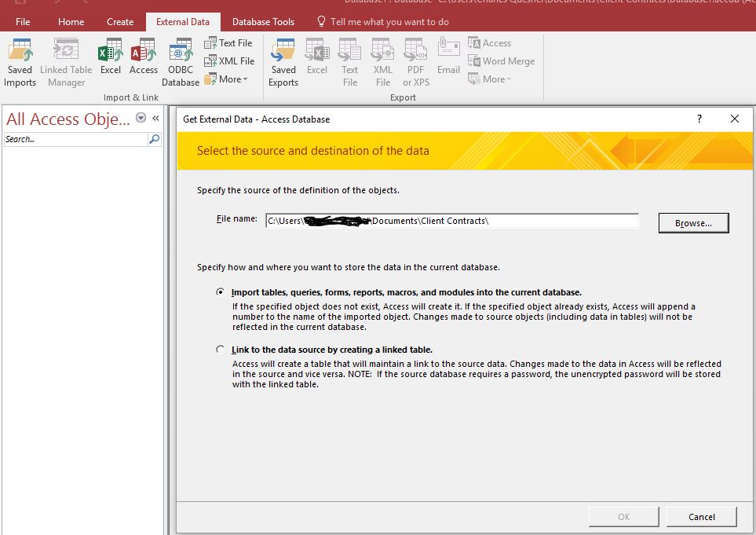Screen dimensions: 756x535
Task: Export to Text File in Export group
Action: pyautogui.click(x=349, y=63)
